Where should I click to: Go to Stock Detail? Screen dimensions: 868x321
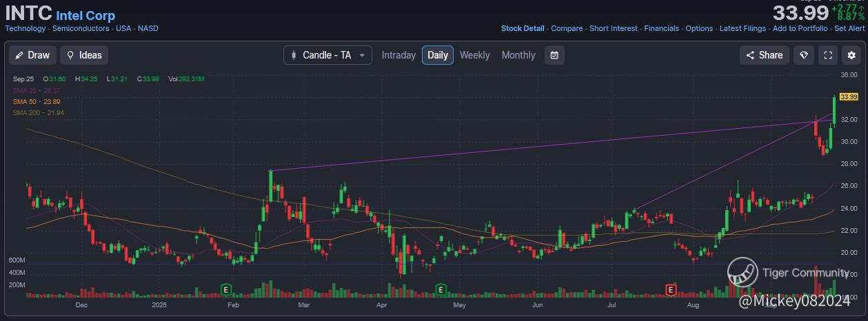pos(523,28)
